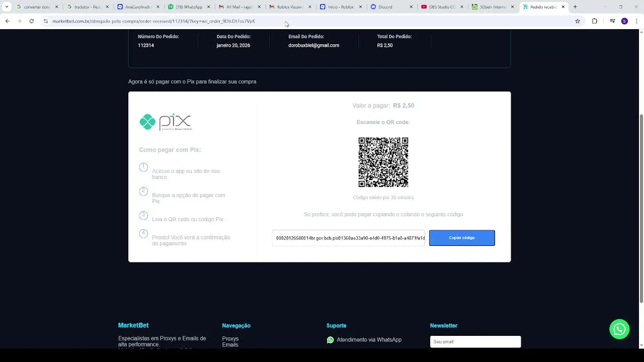Expand the tab search dropdown arrow

[7, 7]
